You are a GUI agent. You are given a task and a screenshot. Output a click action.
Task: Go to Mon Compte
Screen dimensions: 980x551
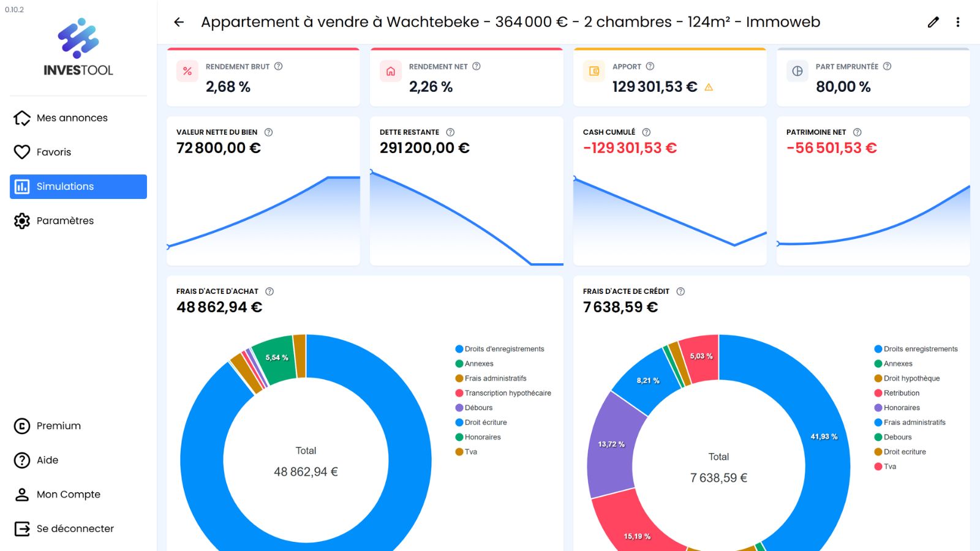click(x=78, y=494)
